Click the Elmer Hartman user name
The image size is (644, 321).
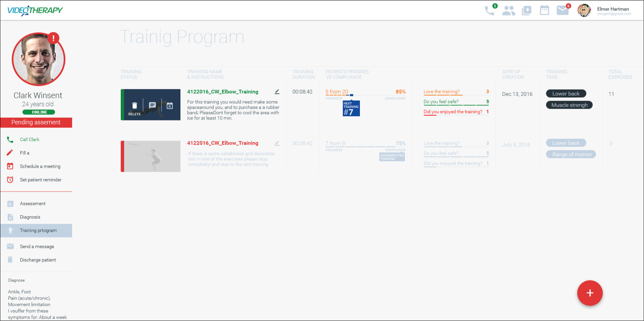pyautogui.click(x=613, y=9)
